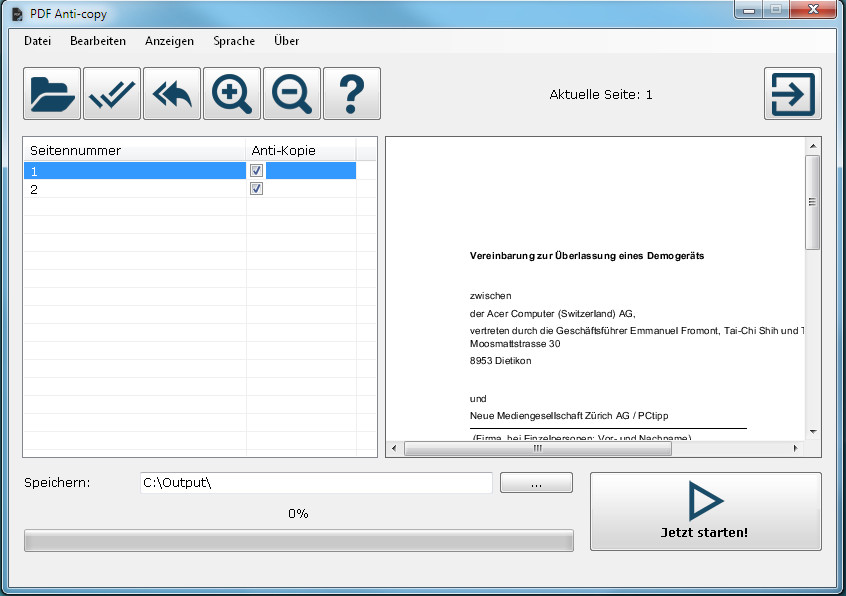Click the 'Vereinbarung zur Überlassung' heading in preview
The height and width of the screenshot is (596, 846).
pyautogui.click(x=586, y=256)
